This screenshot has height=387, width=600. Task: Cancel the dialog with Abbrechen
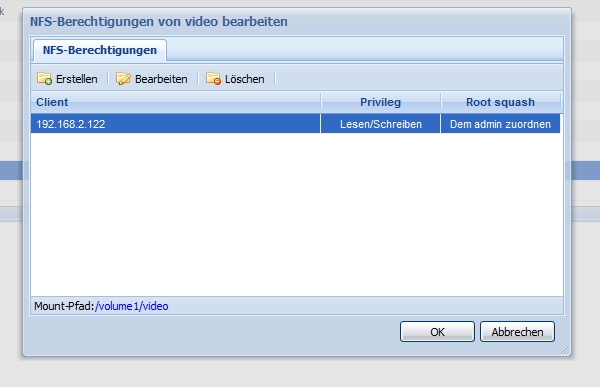pyautogui.click(x=517, y=331)
